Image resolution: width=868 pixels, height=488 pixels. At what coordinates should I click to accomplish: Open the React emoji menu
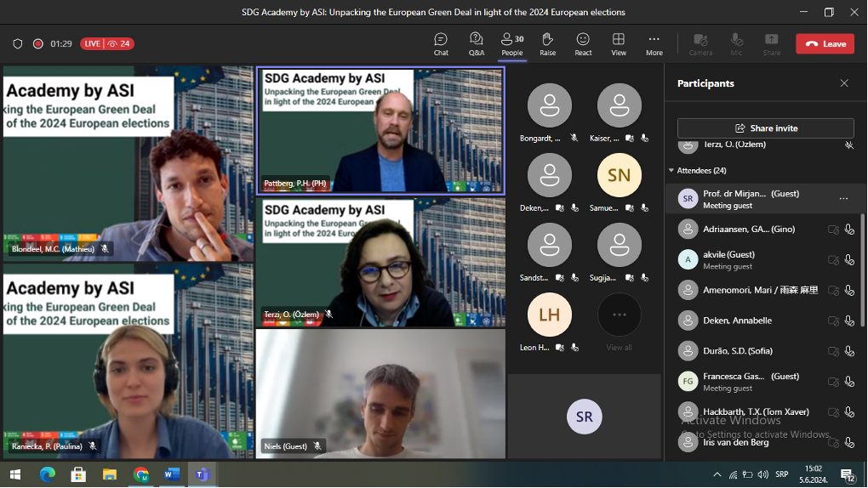click(583, 43)
